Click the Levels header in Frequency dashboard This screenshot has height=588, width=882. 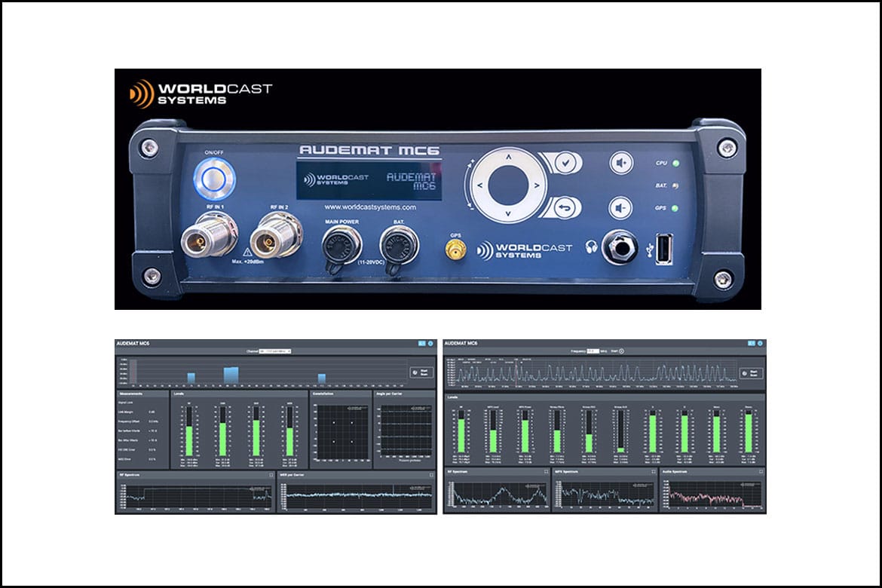605,397
